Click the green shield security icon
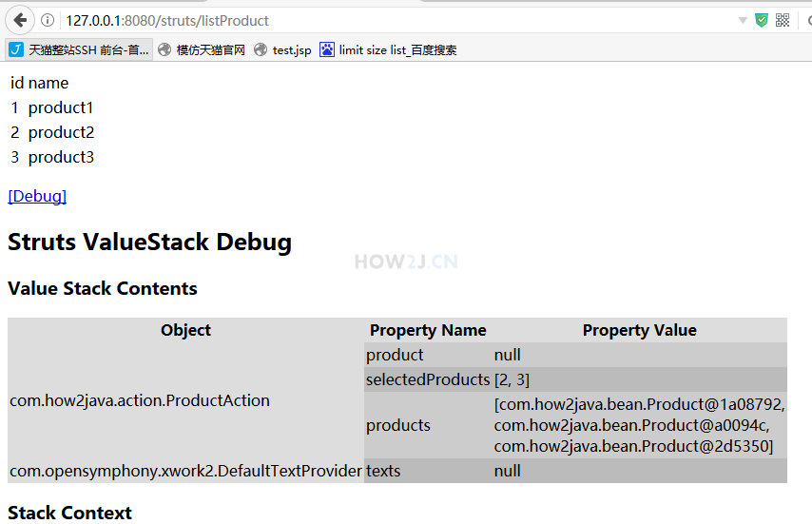The height and width of the screenshot is (524, 812). coord(762,20)
